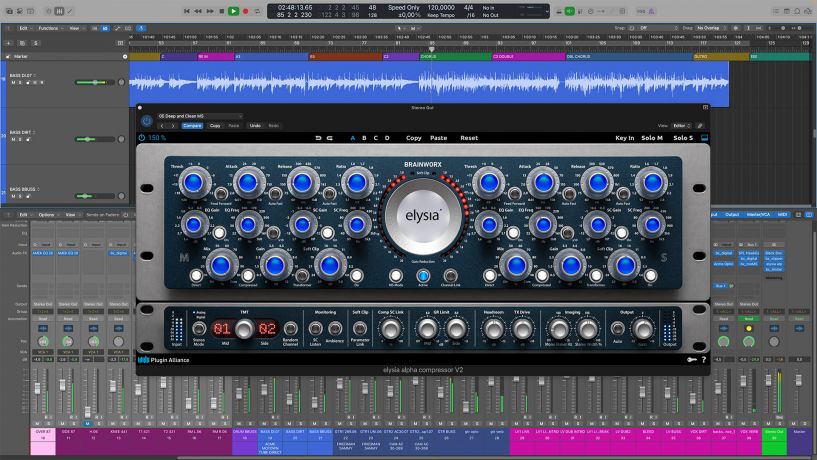Click the Mid channel Thresh knob
The width and height of the screenshot is (817, 460).
[193, 182]
